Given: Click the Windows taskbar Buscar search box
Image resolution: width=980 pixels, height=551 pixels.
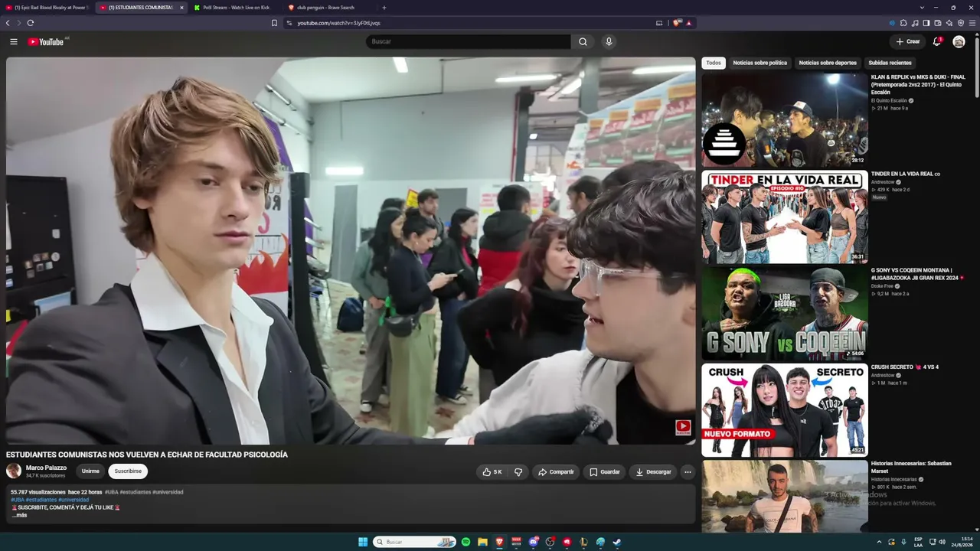Looking at the screenshot, I should [x=414, y=542].
